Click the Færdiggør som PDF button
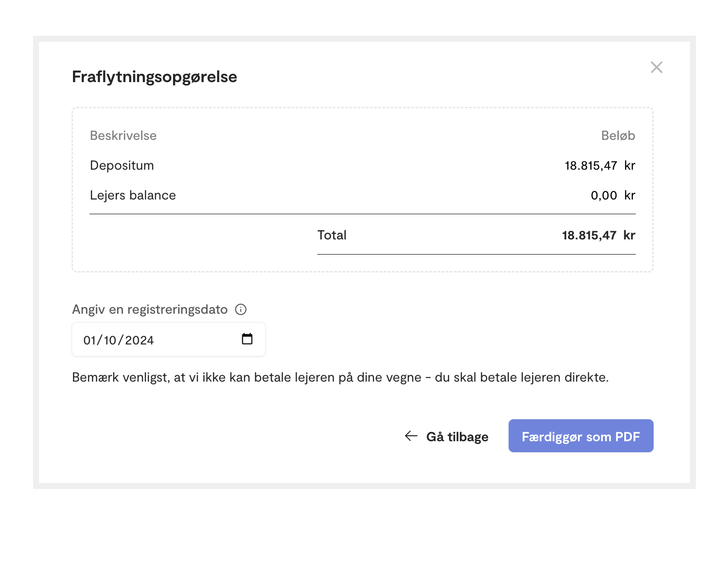The image size is (728, 566). [x=581, y=436]
